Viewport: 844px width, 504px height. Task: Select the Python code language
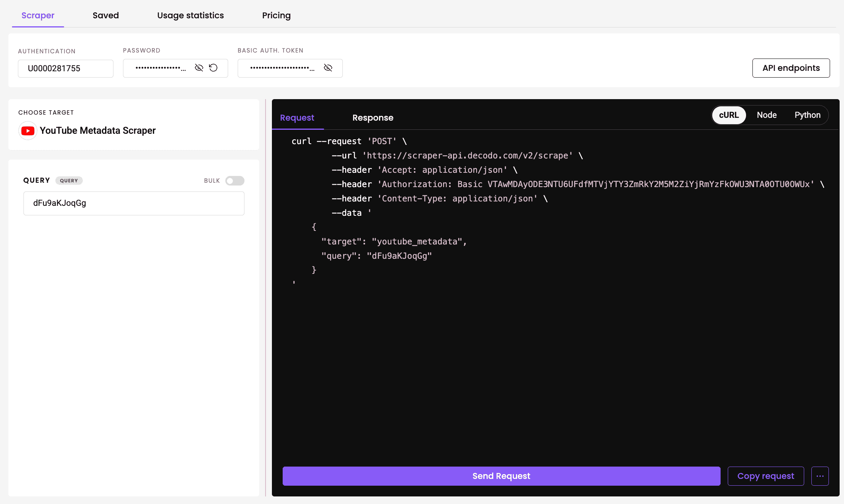(x=807, y=115)
